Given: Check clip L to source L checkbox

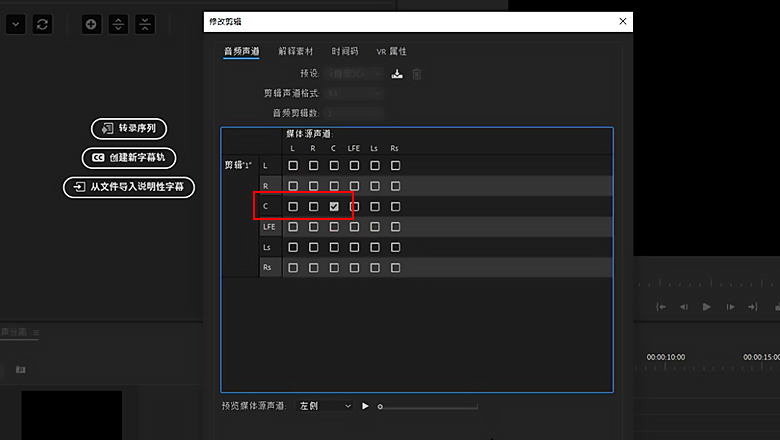Looking at the screenshot, I should (293, 165).
